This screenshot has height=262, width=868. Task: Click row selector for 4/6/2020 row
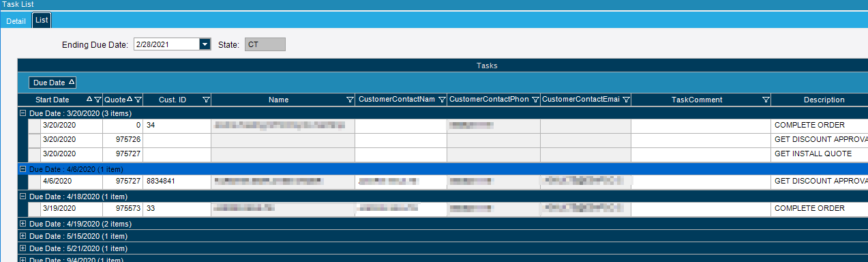34,181
